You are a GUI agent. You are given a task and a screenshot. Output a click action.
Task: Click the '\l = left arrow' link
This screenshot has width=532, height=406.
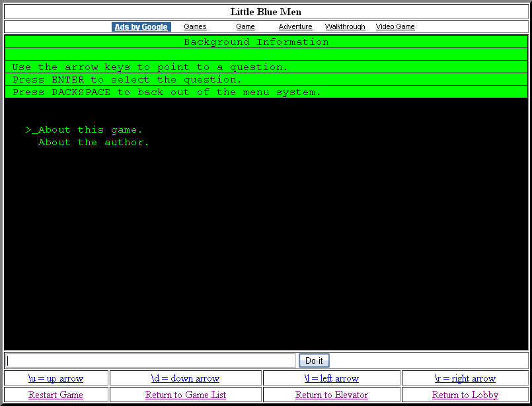coord(331,378)
